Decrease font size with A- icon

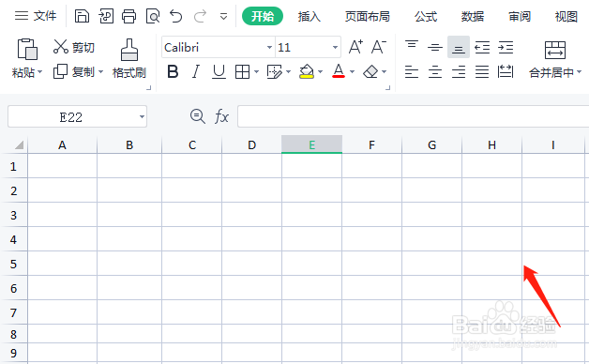(379, 47)
